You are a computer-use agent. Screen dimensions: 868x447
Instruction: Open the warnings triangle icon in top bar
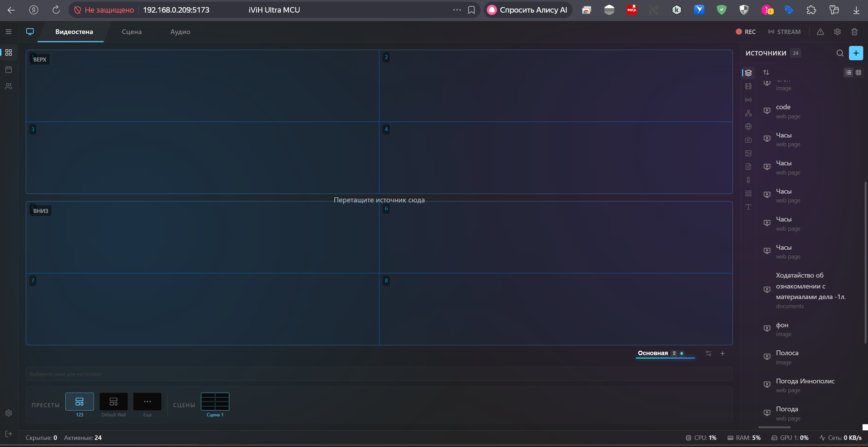pos(820,32)
